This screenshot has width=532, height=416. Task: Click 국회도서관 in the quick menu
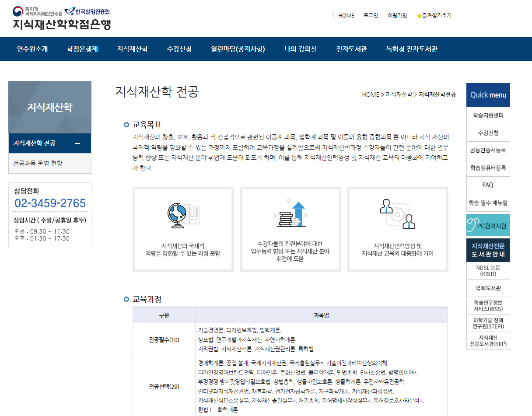pyautogui.click(x=488, y=287)
